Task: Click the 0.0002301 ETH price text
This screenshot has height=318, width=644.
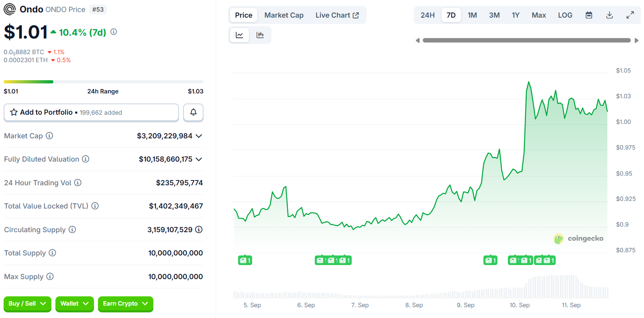Action: [26, 60]
